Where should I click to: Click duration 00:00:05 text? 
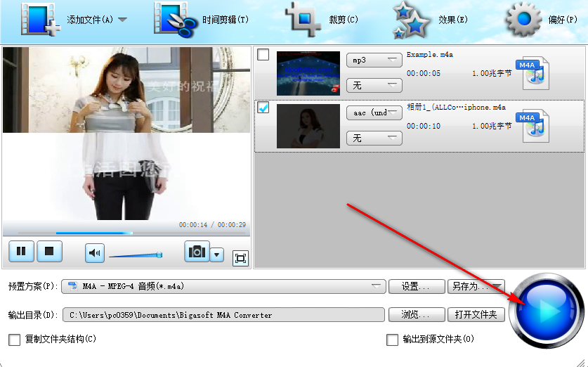pyautogui.click(x=424, y=74)
